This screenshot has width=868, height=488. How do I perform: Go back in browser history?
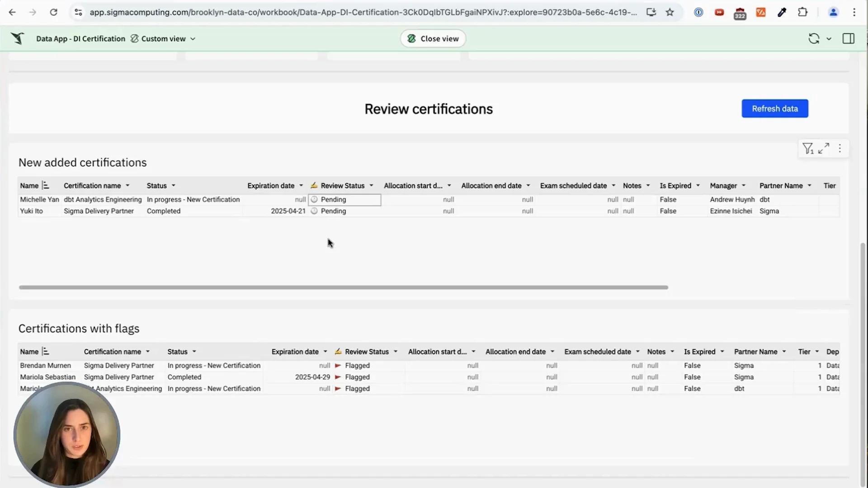coord(12,12)
